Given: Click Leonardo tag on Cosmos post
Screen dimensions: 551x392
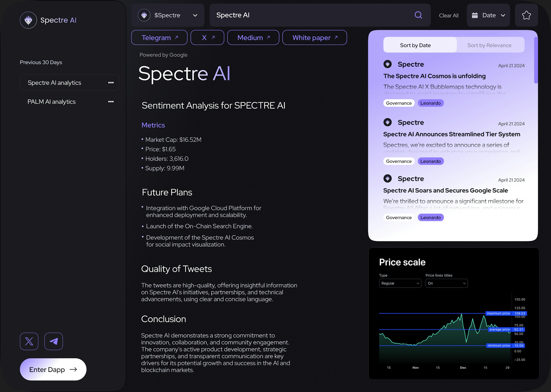Looking at the screenshot, I should [430, 103].
